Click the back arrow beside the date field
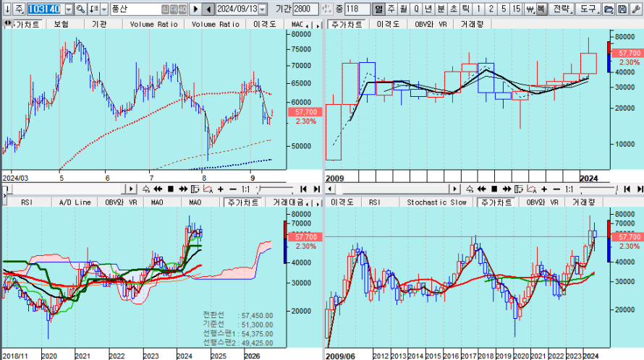The width and height of the screenshot is (644, 360). coord(208,9)
